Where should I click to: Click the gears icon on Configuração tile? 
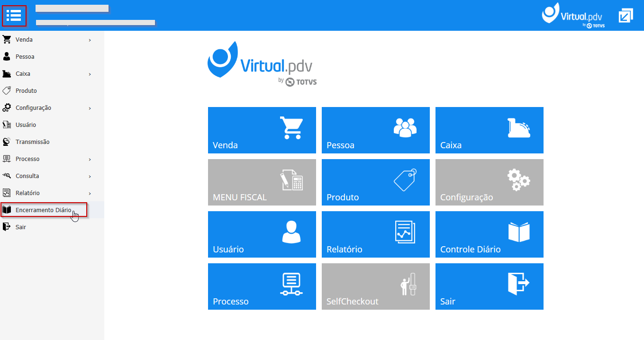519,180
